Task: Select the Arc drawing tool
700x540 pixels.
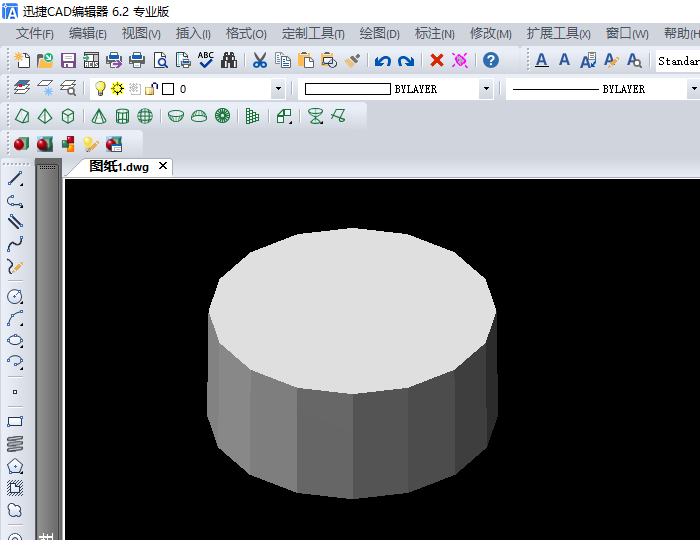Action: pos(15,318)
